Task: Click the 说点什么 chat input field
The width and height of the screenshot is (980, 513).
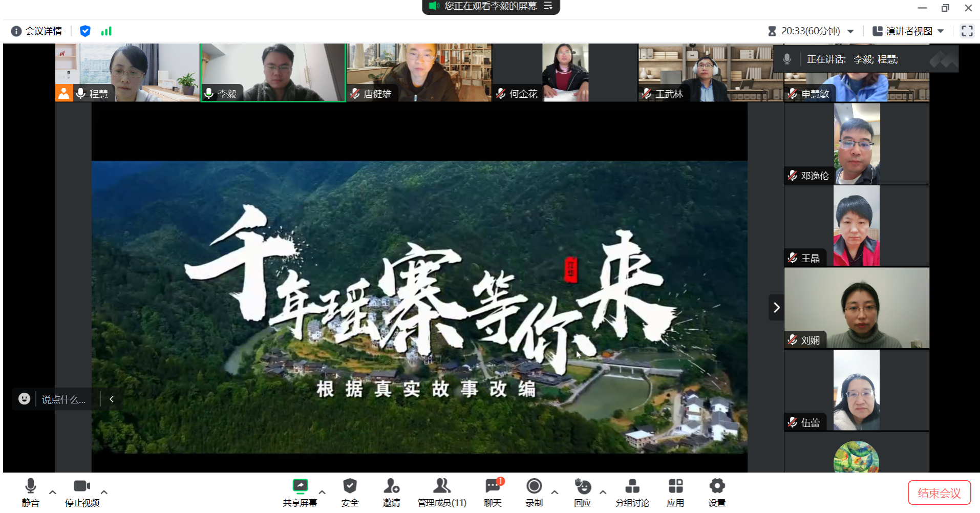Action: 63,399
